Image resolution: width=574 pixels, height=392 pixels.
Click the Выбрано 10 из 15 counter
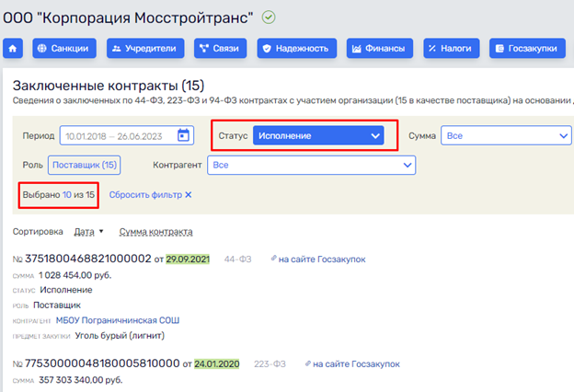click(x=59, y=194)
